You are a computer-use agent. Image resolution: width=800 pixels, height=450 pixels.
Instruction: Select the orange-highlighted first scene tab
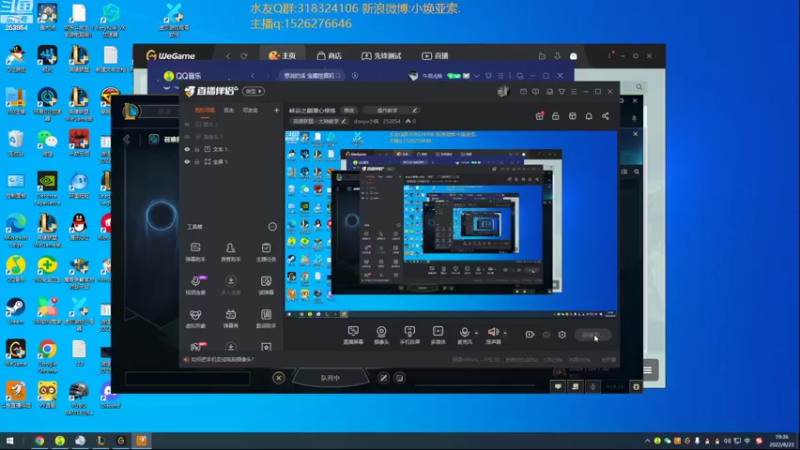[205, 110]
